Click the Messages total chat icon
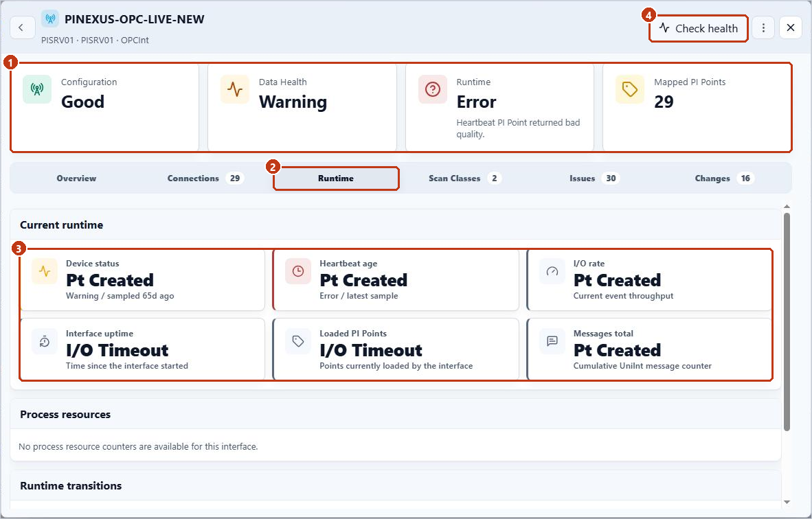 552,341
